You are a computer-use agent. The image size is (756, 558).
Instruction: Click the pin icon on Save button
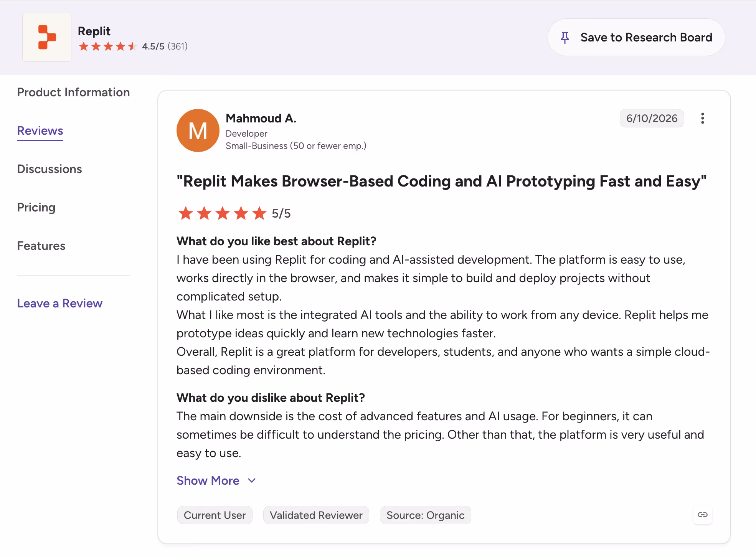(565, 38)
